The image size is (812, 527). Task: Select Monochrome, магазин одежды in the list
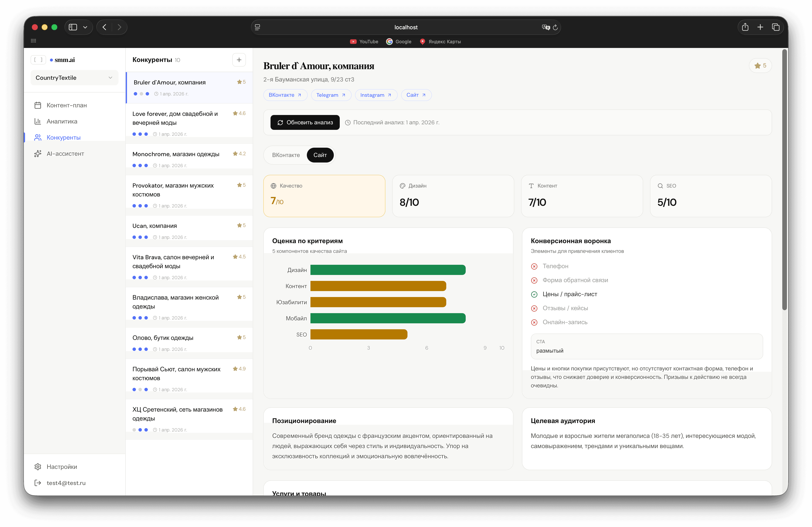click(x=189, y=159)
